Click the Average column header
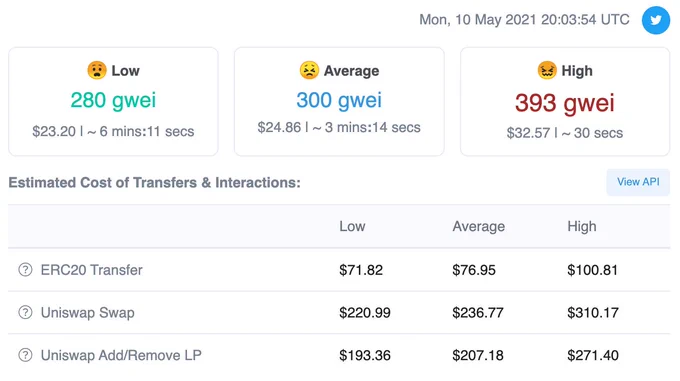This screenshot has width=680, height=381. point(479,226)
